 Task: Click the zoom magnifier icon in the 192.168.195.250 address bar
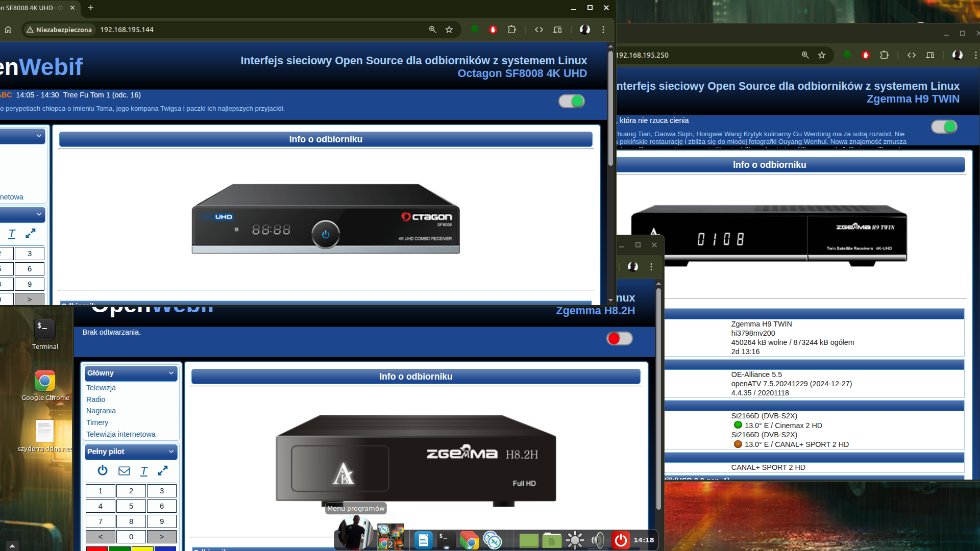click(805, 55)
